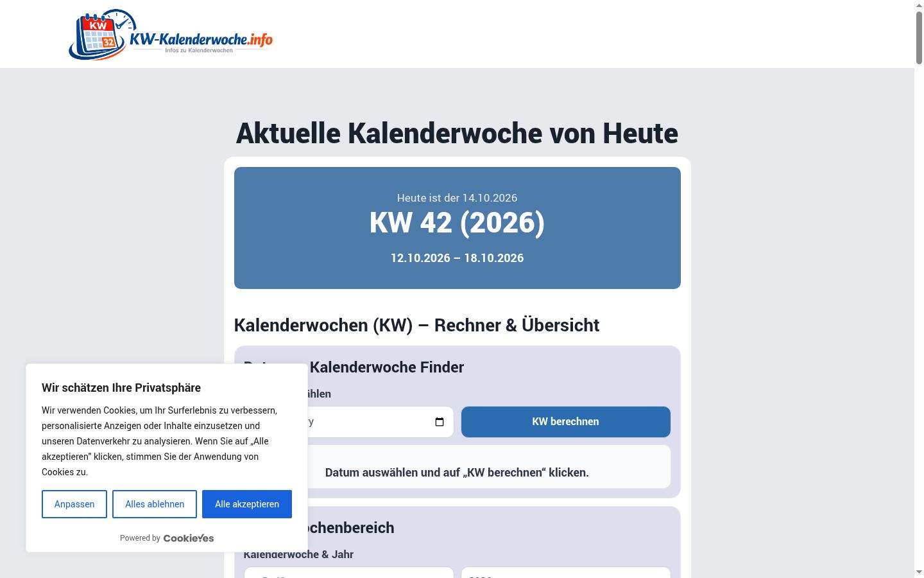
Task: Click the text Heute ist der 14.10.2026
Action: (x=457, y=198)
